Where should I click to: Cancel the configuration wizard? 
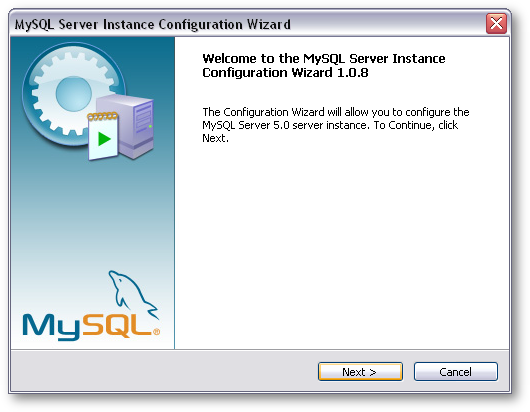456,372
